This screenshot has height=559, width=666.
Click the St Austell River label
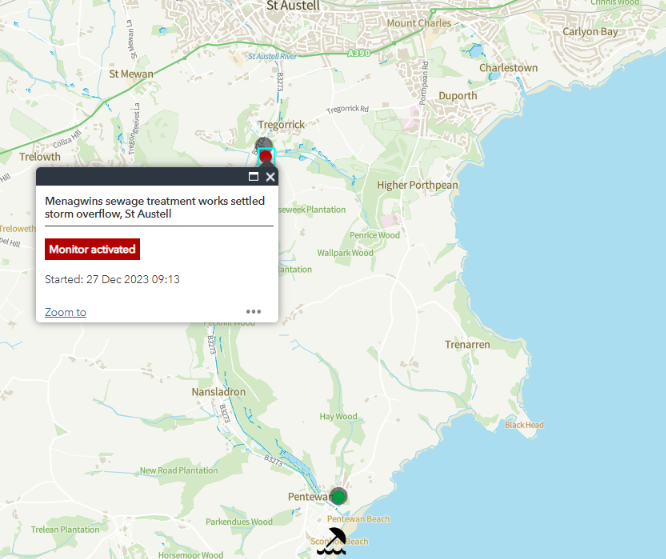(272, 56)
